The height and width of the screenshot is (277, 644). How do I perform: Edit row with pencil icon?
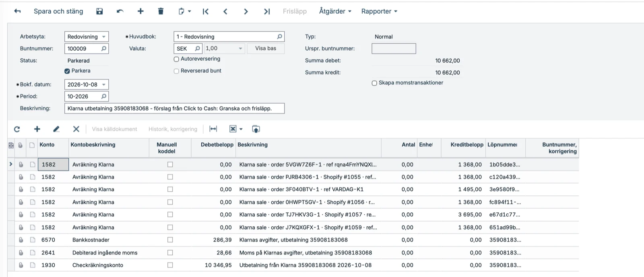pos(56,129)
